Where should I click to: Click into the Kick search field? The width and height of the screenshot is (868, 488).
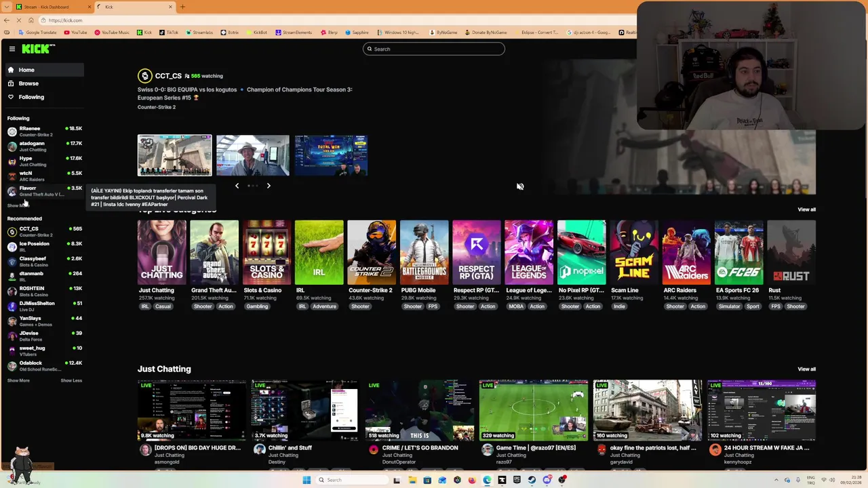434,49
